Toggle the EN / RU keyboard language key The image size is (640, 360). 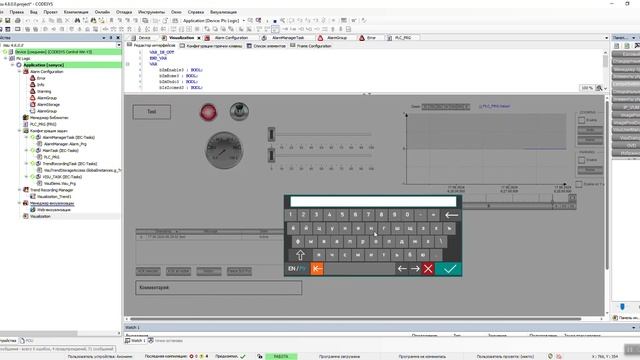point(297,269)
